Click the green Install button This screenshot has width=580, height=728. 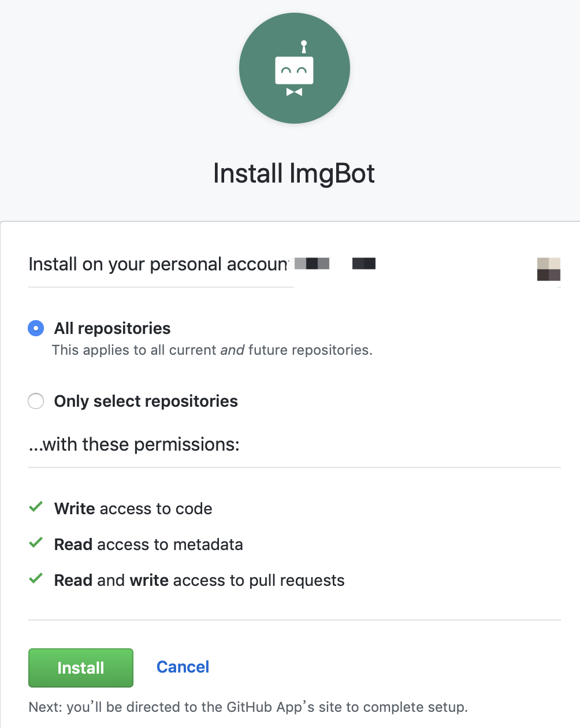click(81, 668)
